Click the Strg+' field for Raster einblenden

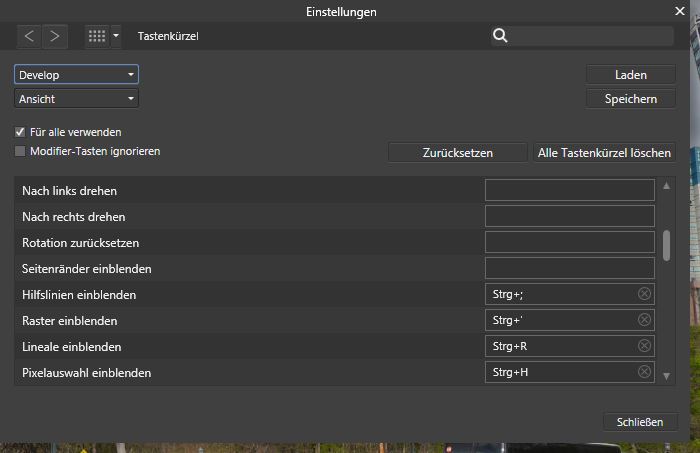pyautogui.click(x=570, y=320)
